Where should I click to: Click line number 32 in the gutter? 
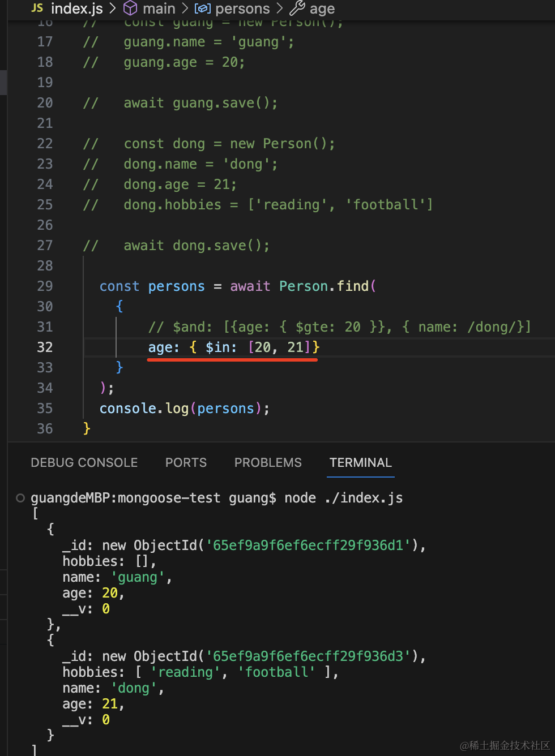tap(45, 347)
